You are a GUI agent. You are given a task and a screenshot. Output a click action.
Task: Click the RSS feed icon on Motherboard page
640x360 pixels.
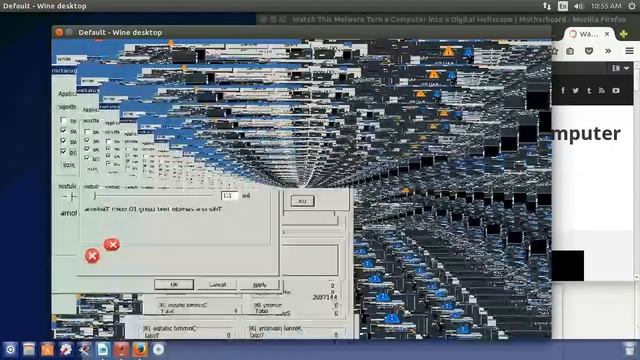click(x=602, y=91)
